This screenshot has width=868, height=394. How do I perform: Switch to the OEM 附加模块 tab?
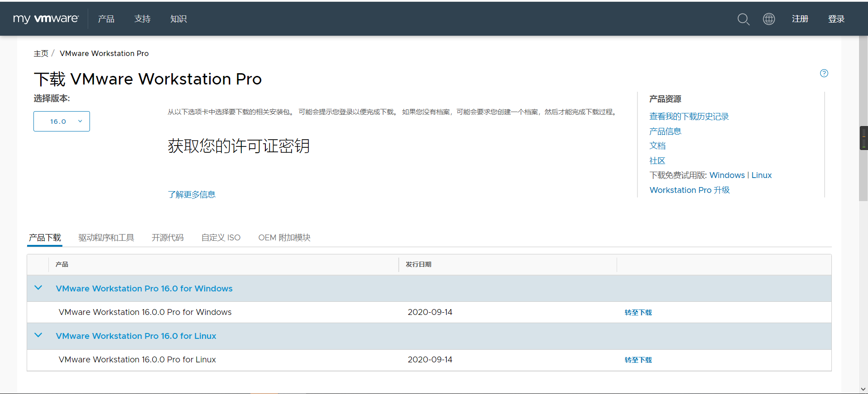click(284, 238)
